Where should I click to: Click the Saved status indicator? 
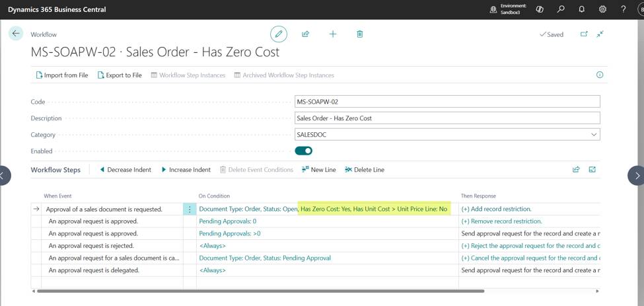pyautogui.click(x=551, y=34)
